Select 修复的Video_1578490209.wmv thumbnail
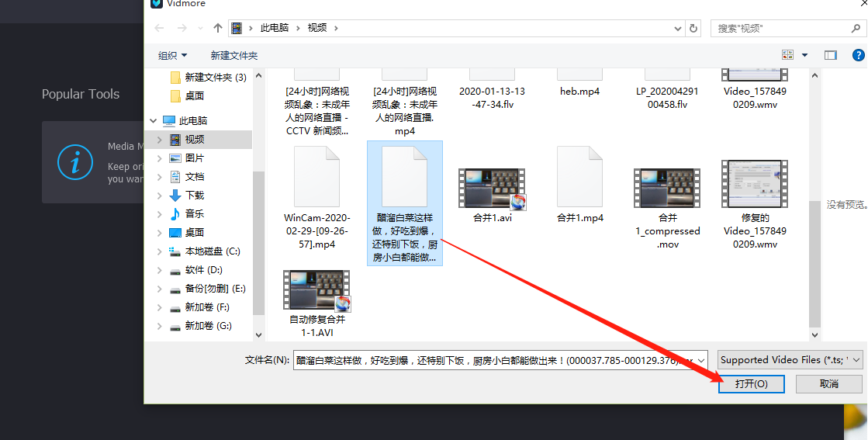 tap(755, 184)
